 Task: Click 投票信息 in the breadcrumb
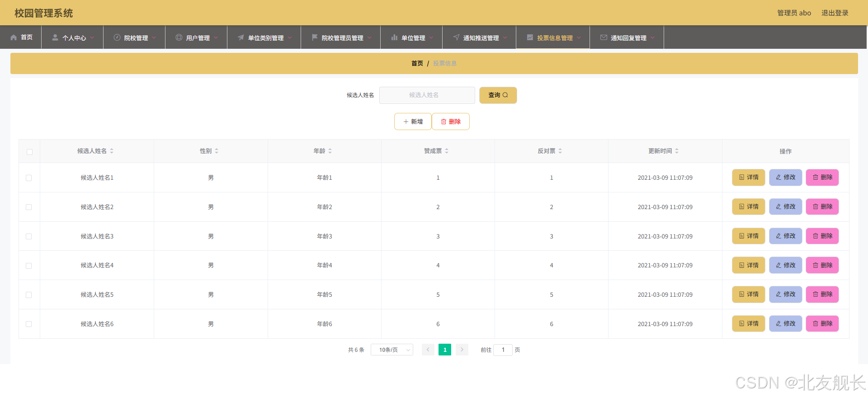(x=445, y=63)
